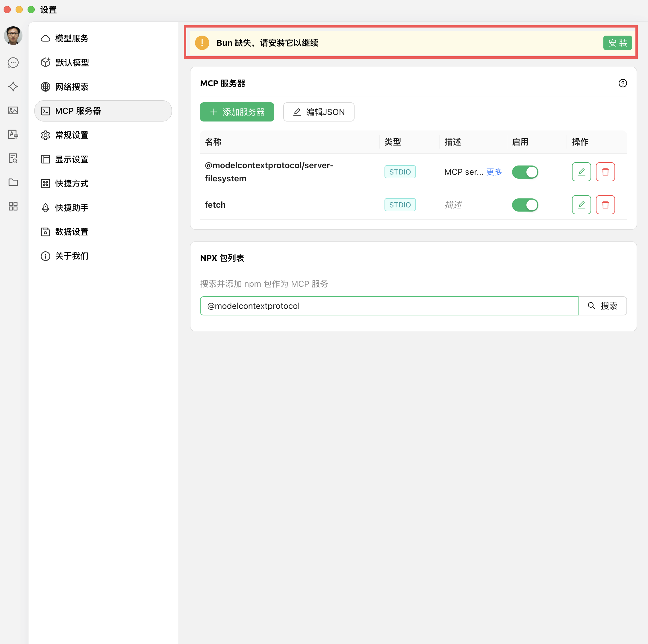Click the MCP 服务器 help question mark
The height and width of the screenshot is (644, 648).
click(x=623, y=83)
